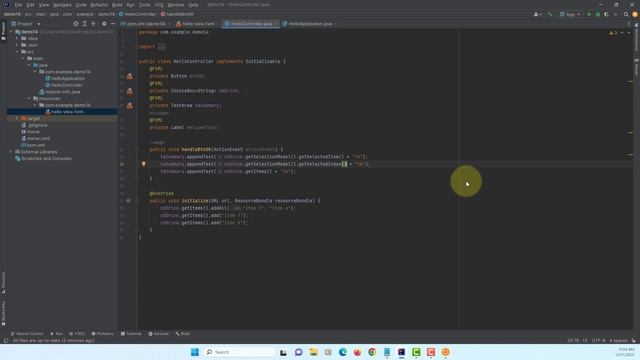
Task: Click FXML gutter icon beside Button field
Action: [129, 76]
